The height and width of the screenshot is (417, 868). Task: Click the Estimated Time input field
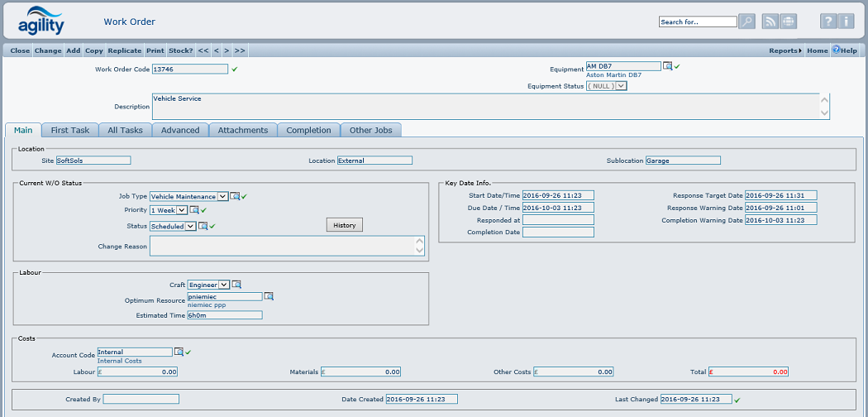[225, 315]
